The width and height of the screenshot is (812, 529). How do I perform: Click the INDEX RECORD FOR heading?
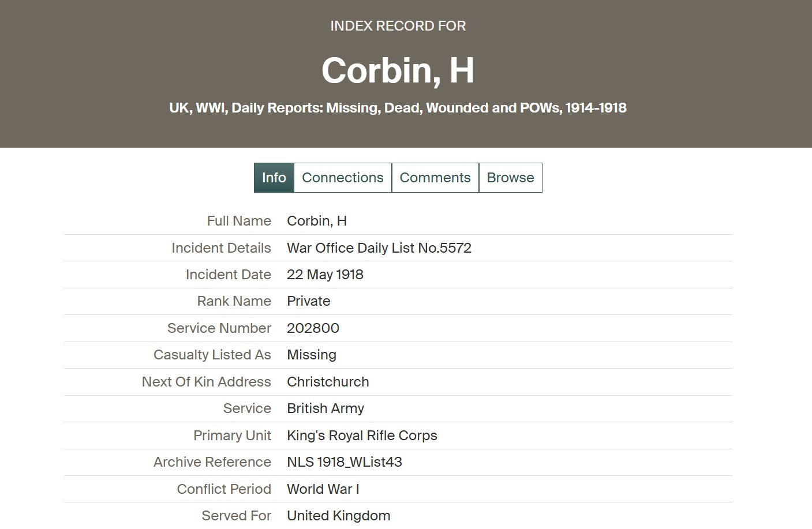pos(398,26)
